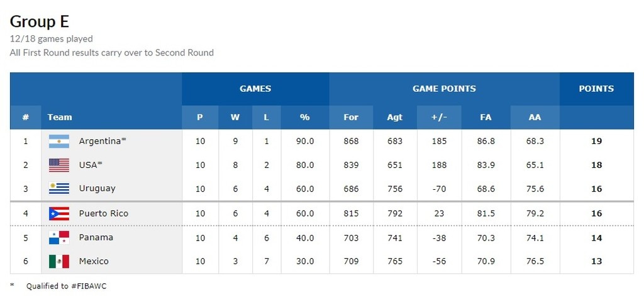The height and width of the screenshot is (296, 644).
Task: Open the Puerto Rico team link
Action: (x=103, y=214)
